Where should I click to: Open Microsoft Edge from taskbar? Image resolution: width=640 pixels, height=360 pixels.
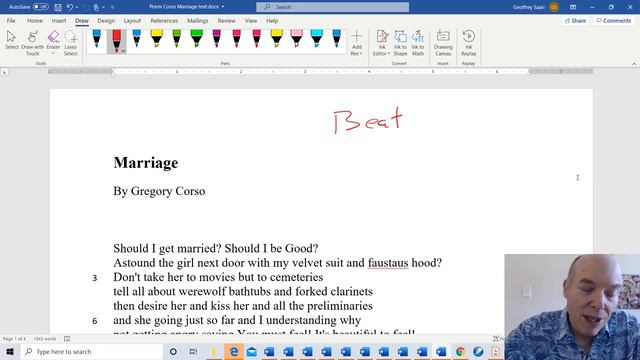click(233, 351)
